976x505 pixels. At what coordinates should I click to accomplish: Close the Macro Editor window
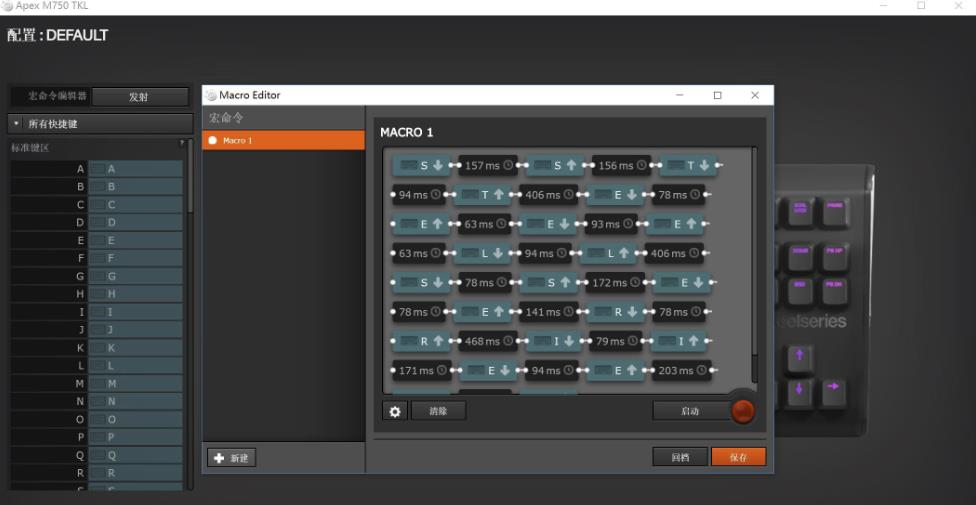pyautogui.click(x=755, y=95)
